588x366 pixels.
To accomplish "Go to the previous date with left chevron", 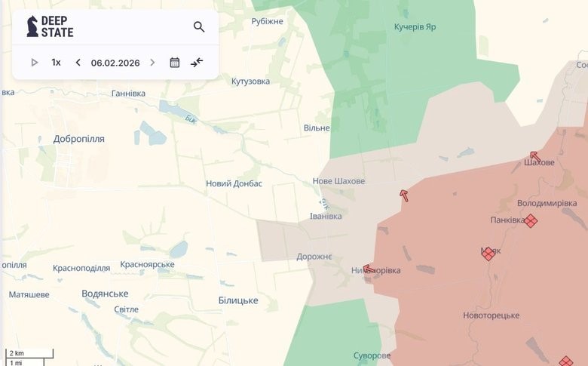I will coord(78,63).
